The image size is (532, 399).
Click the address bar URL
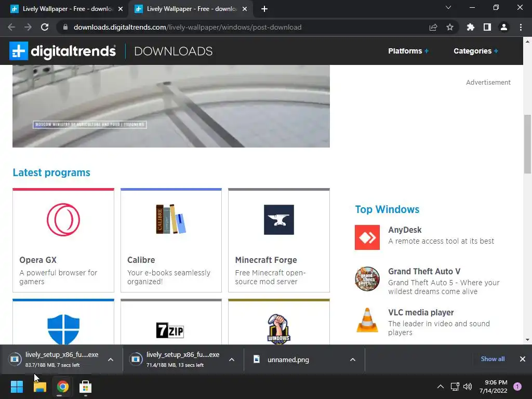coord(187,27)
